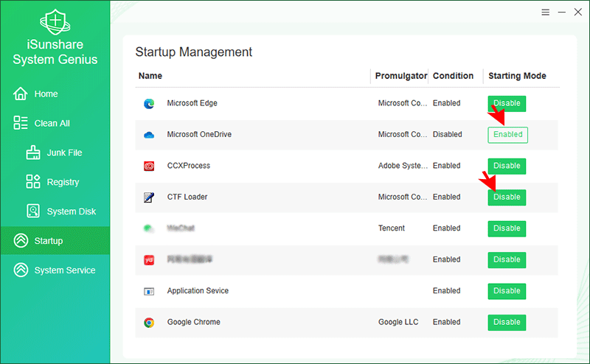Click the Application Sevice row icon

(149, 292)
